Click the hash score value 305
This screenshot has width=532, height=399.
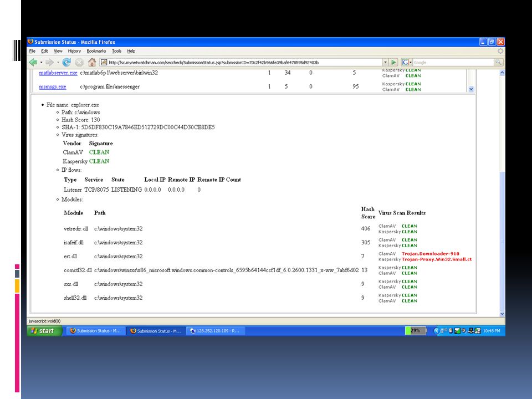[x=366, y=243]
